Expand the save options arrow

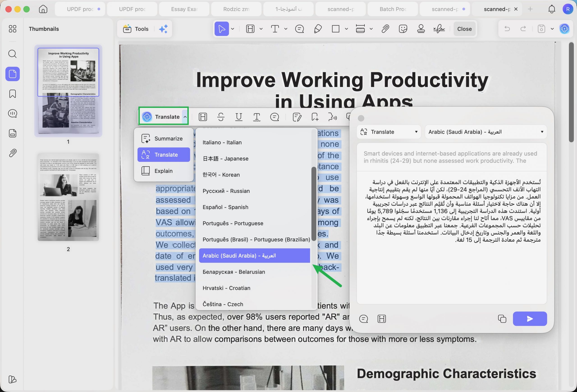tap(552, 29)
